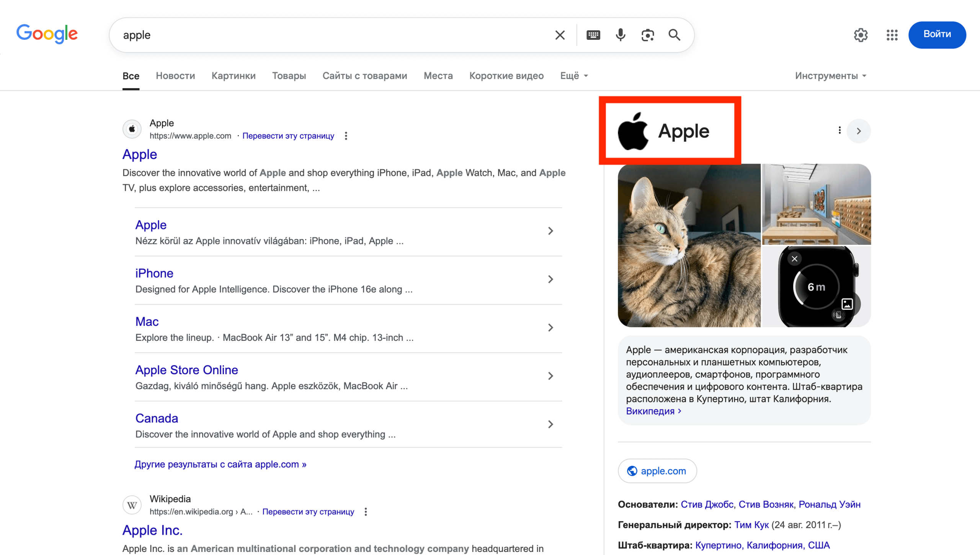This screenshot has height=555, width=980.
Task: Click the round arrow button in the Apple panel header
Action: [859, 131]
